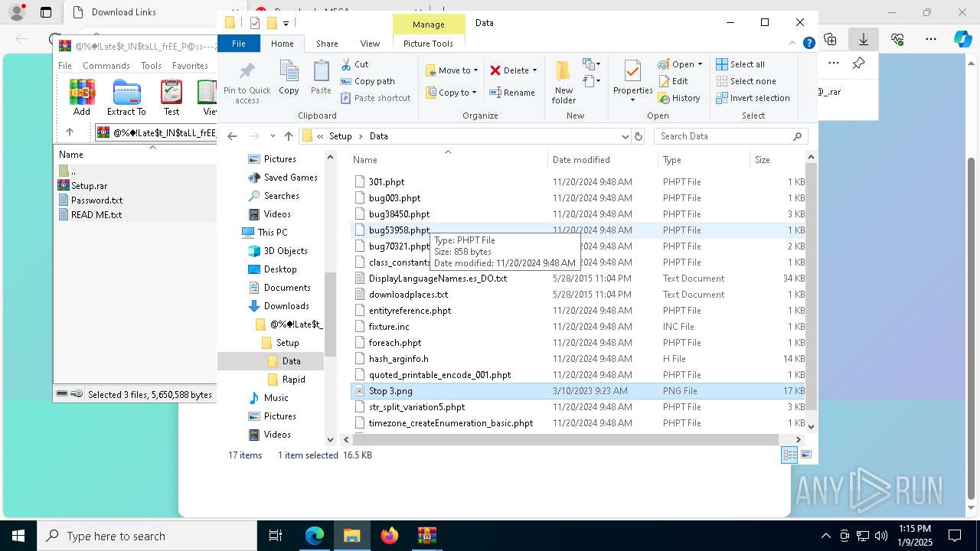Select Password.txt in WinRAR list
This screenshot has height=551, width=980.
tap(96, 200)
